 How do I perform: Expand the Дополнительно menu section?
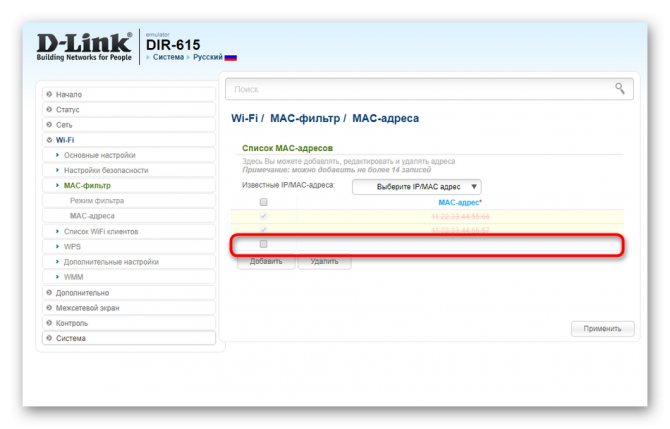coord(129,293)
